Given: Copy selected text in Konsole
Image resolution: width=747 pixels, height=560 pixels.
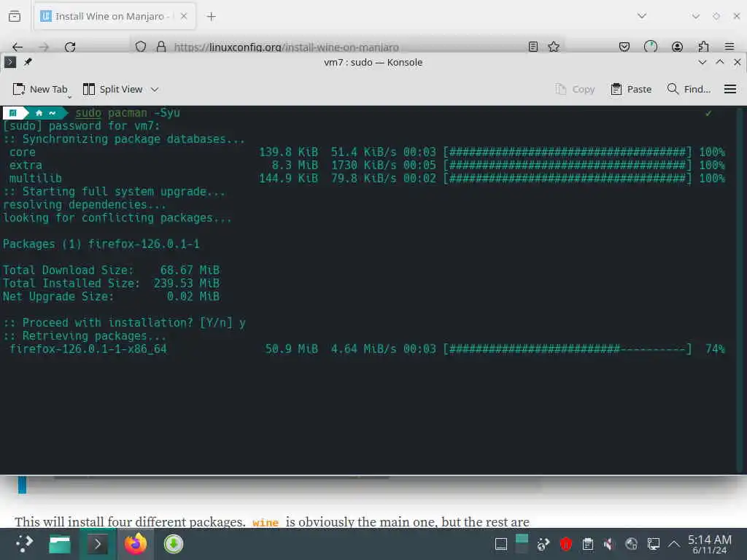Looking at the screenshot, I should pos(575,89).
